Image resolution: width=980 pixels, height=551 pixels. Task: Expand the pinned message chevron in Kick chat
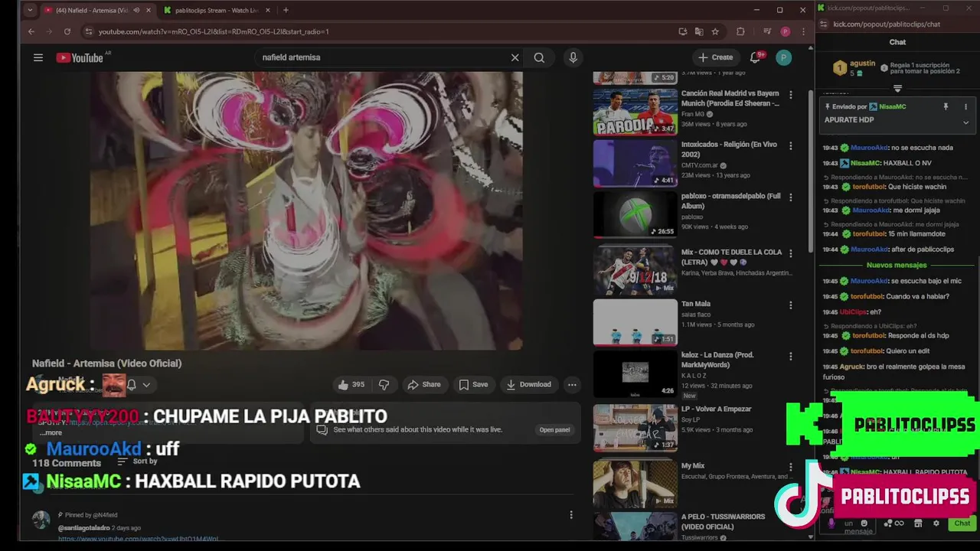tap(965, 122)
